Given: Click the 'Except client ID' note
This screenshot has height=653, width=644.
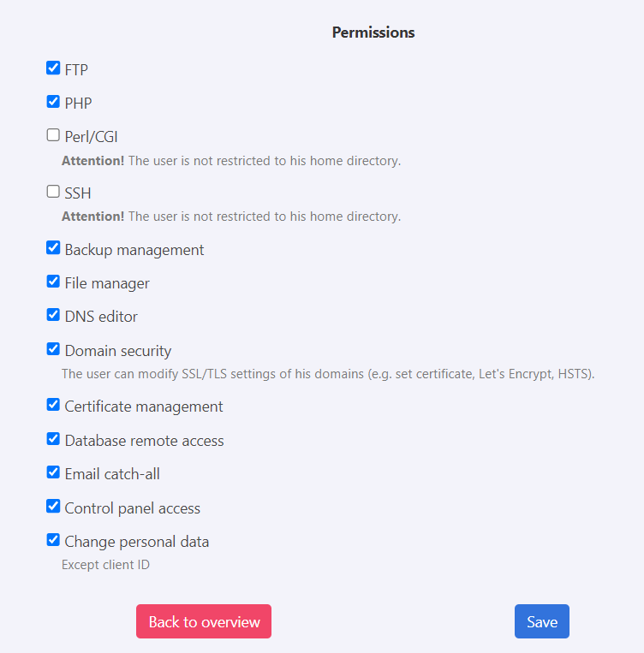Looking at the screenshot, I should pyautogui.click(x=105, y=565).
